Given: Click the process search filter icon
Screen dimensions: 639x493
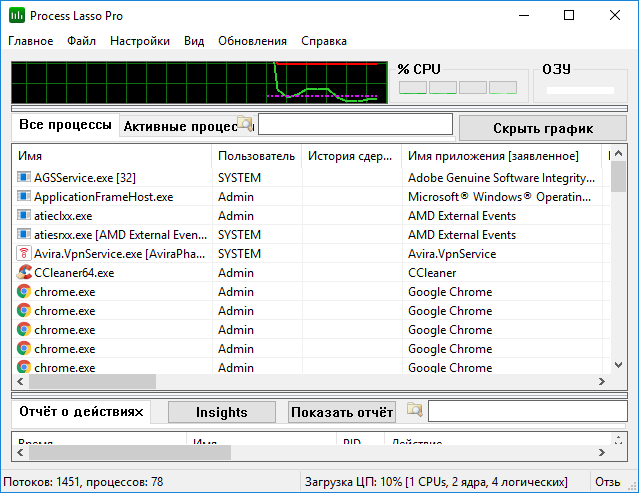Looking at the screenshot, I should pos(246,125).
